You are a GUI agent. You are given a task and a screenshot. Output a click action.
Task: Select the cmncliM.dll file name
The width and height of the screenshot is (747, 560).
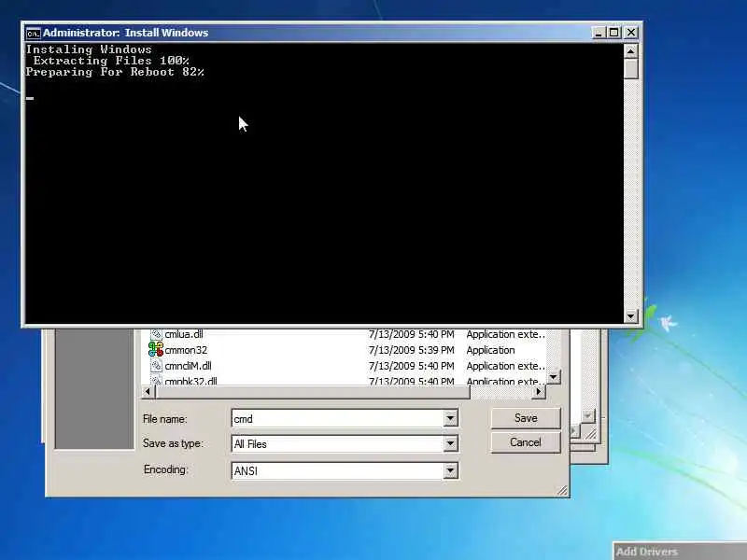189,366
